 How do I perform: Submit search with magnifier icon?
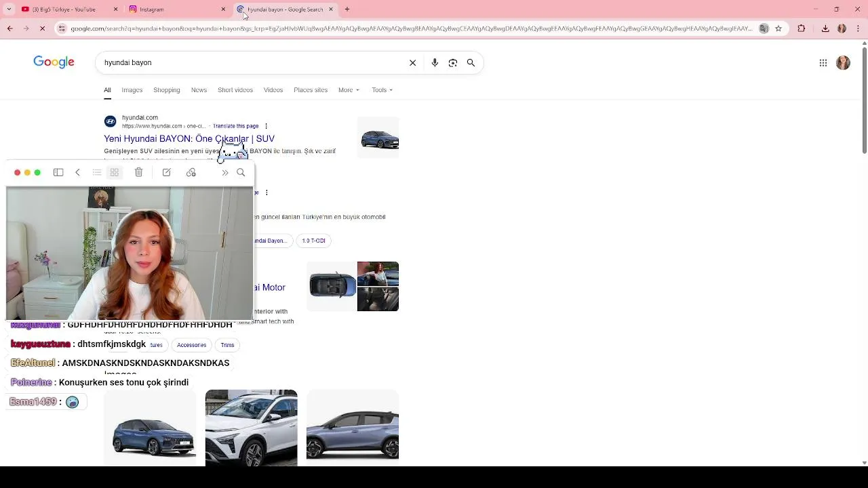tap(471, 62)
